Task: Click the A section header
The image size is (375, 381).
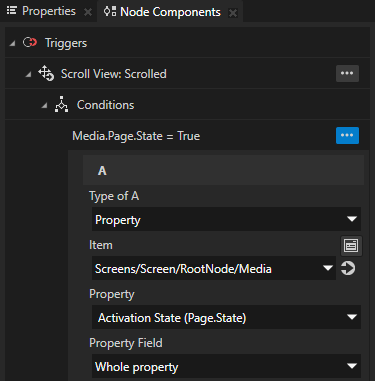Action: point(223,170)
